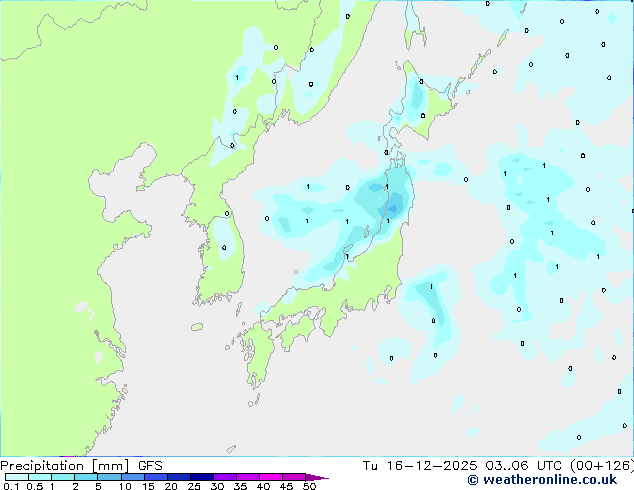Click the lightest 0.1–0.5 mm legend swatch
The image size is (634, 490).
tap(17, 477)
